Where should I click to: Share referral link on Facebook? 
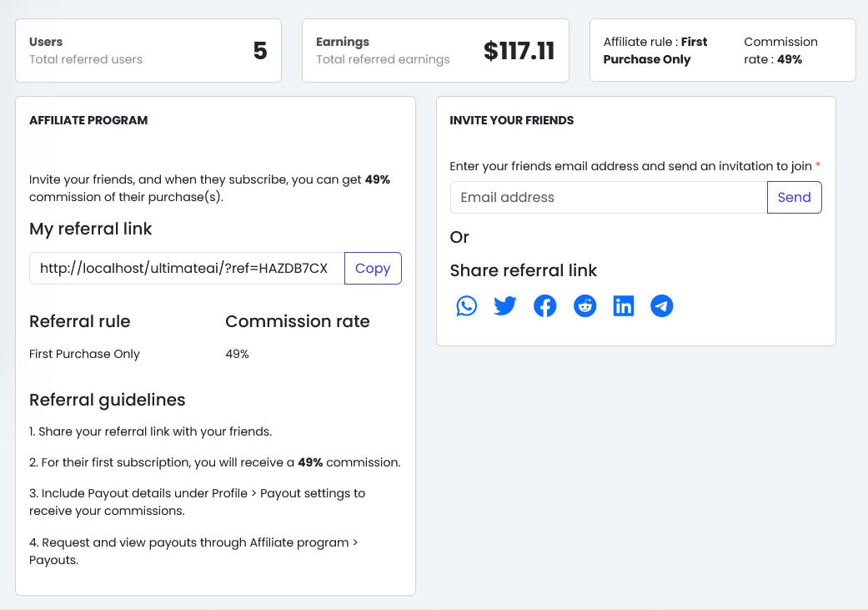[545, 306]
